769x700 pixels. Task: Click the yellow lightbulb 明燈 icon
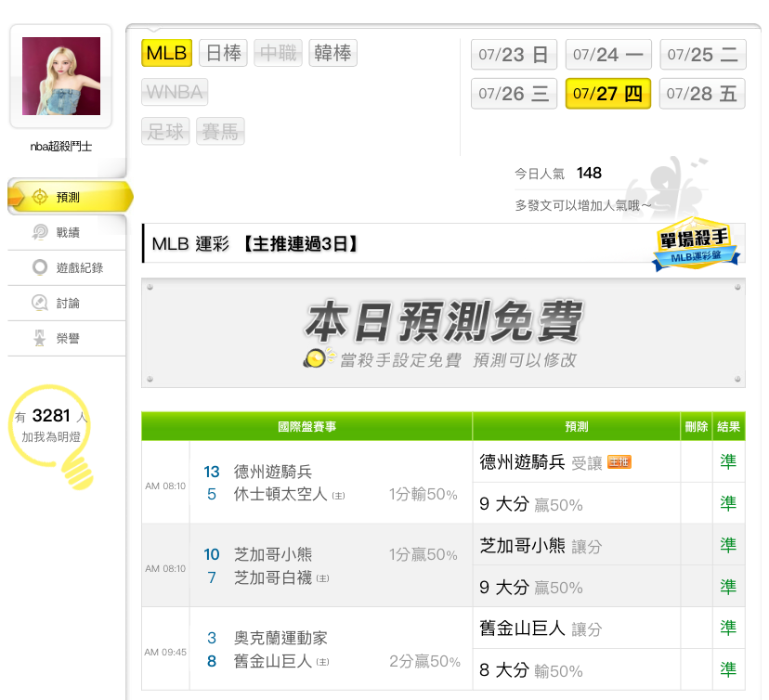tap(51, 436)
